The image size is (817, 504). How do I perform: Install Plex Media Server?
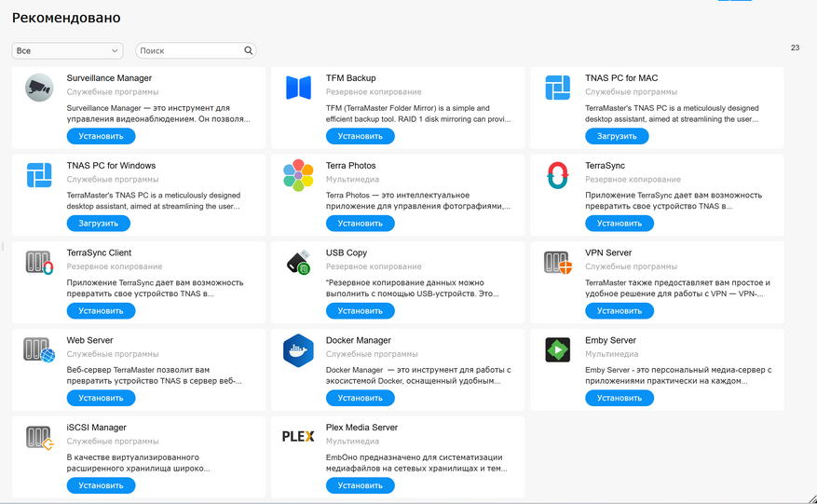(x=360, y=485)
